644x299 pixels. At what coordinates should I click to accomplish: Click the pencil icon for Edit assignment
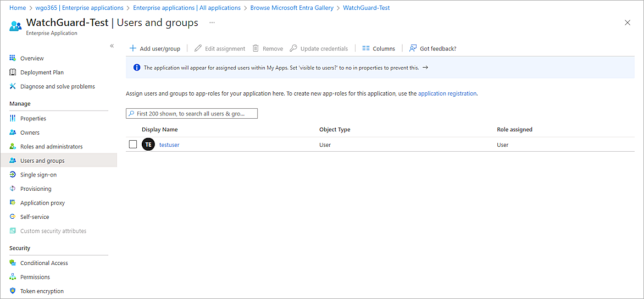(198, 48)
